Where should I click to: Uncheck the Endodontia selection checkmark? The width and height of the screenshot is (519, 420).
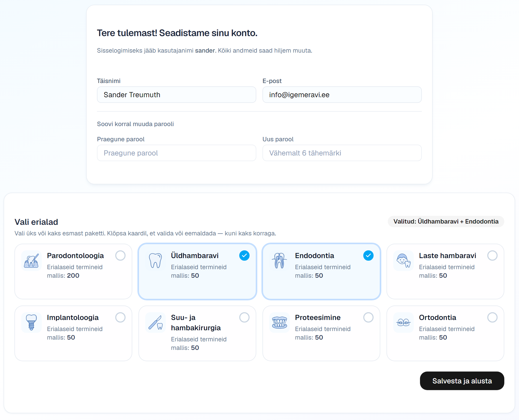tap(368, 256)
